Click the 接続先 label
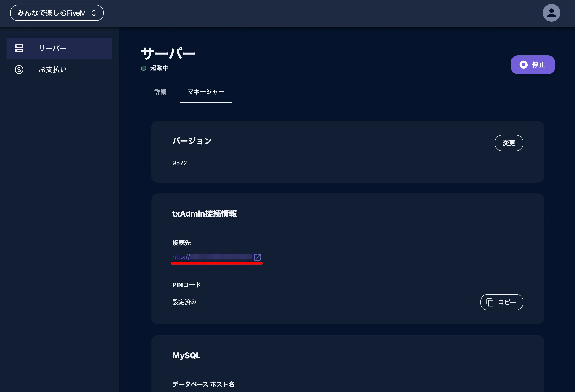The height and width of the screenshot is (392, 575). tap(181, 243)
